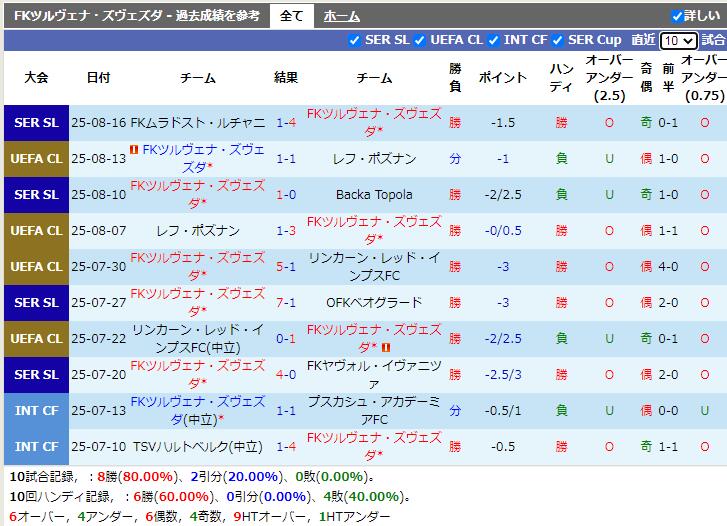
Task: Click red card icon in 25-07-22 row
Action: point(386,347)
